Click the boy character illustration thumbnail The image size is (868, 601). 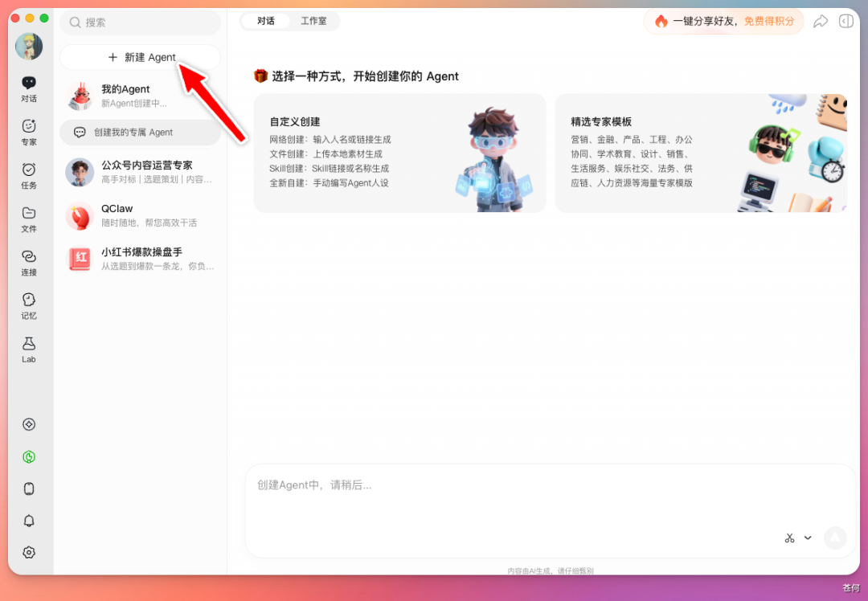pyautogui.click(x=493, y=159)
